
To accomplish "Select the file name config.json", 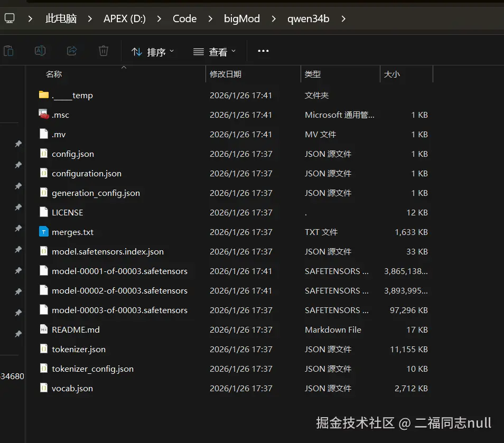I will 73,154.
